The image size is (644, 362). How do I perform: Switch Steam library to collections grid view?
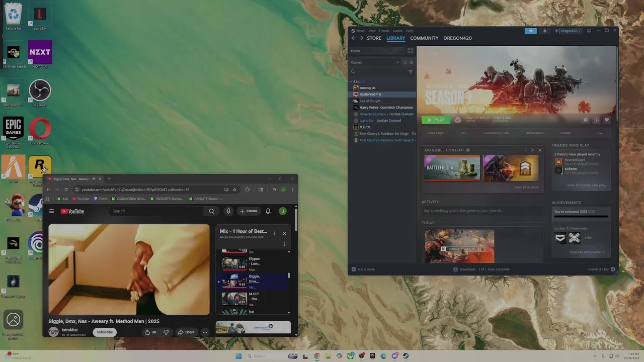click(411, 51)
